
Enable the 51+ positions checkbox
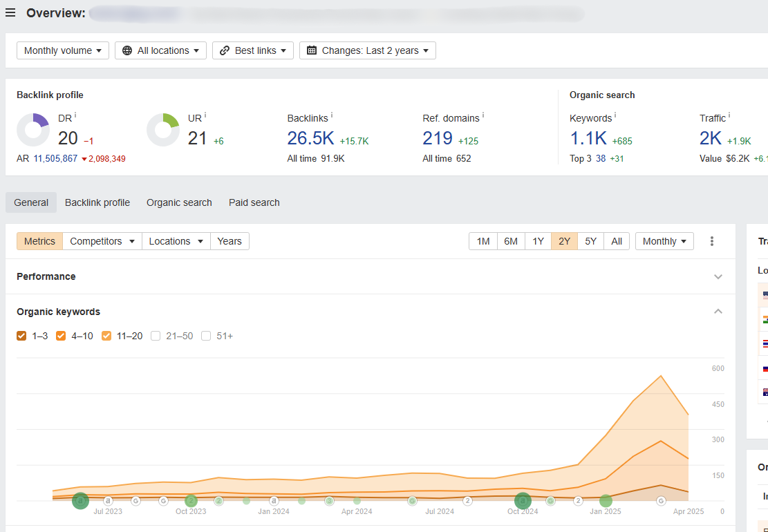click(x=206, y=336)
